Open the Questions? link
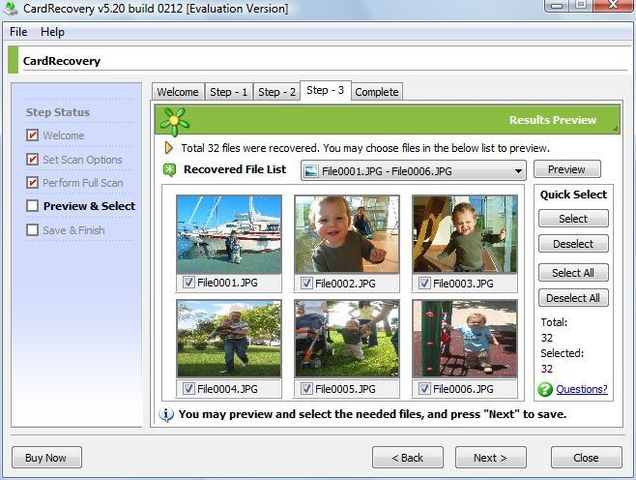Screen dimensions: 636x480 (582, 389)
